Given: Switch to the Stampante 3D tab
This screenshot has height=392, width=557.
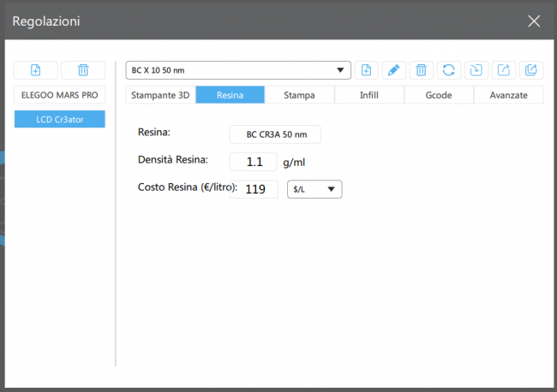Looking at the screenshot, I should coord(160,95).
